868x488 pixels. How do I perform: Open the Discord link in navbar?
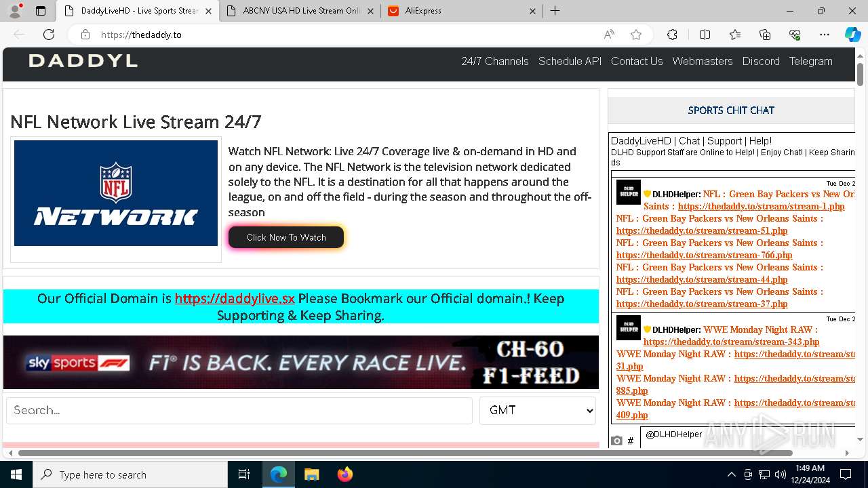pos(761,61)
